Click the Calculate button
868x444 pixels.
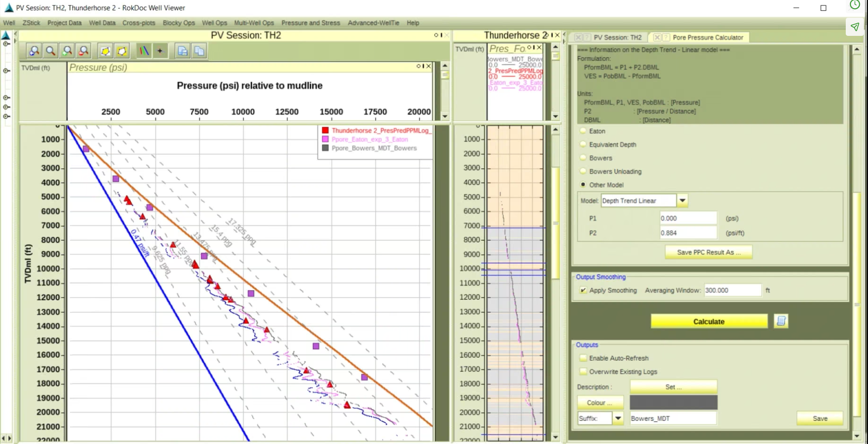tap(709, 321)
